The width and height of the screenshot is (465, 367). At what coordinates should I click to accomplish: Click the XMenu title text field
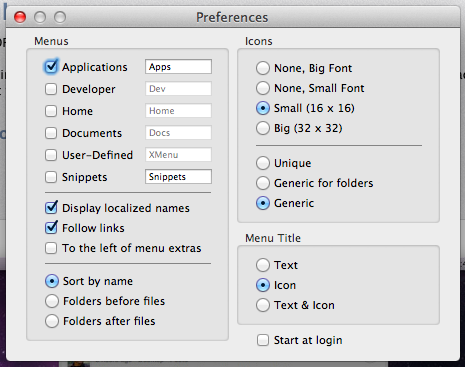pyautogui.click(x=178, y=155)
